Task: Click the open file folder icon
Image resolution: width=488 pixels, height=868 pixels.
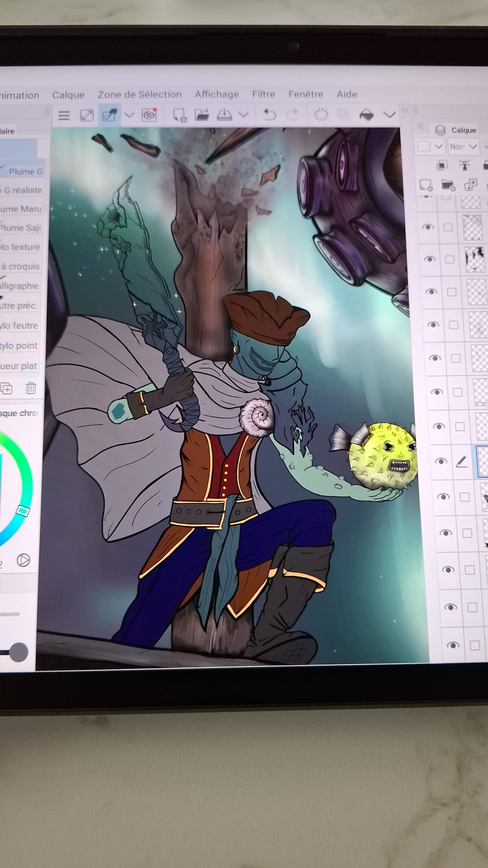Action: [x=202, y=115]
